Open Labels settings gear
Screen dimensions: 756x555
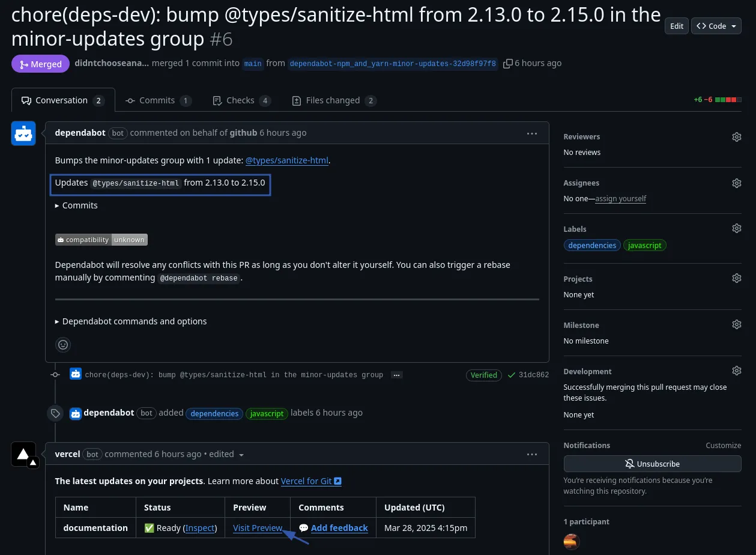click(x=736, y=229)
